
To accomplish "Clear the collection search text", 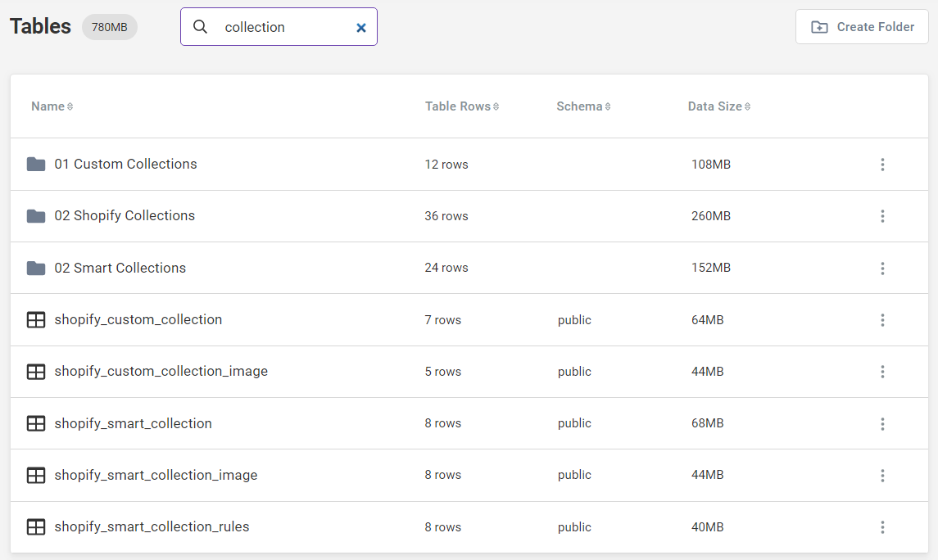I will click(361, 28).
